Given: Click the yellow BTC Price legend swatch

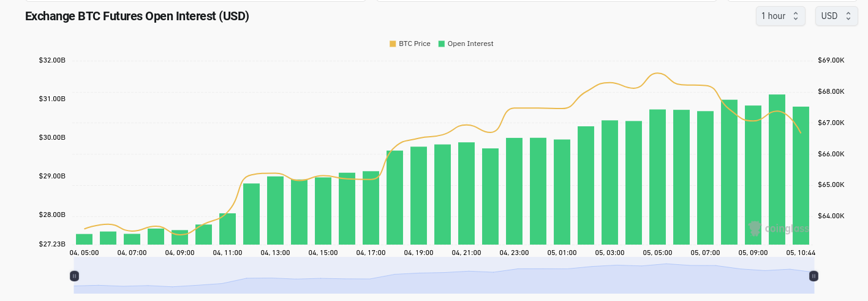Looking at the screenshot, I should pyautogui.click(x=393, y=44).
